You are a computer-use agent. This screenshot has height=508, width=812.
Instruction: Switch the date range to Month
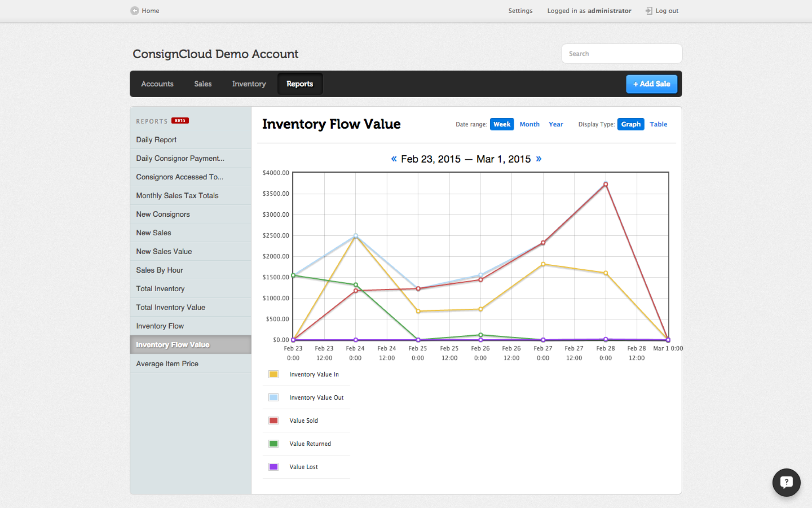[x=530, y=124]
